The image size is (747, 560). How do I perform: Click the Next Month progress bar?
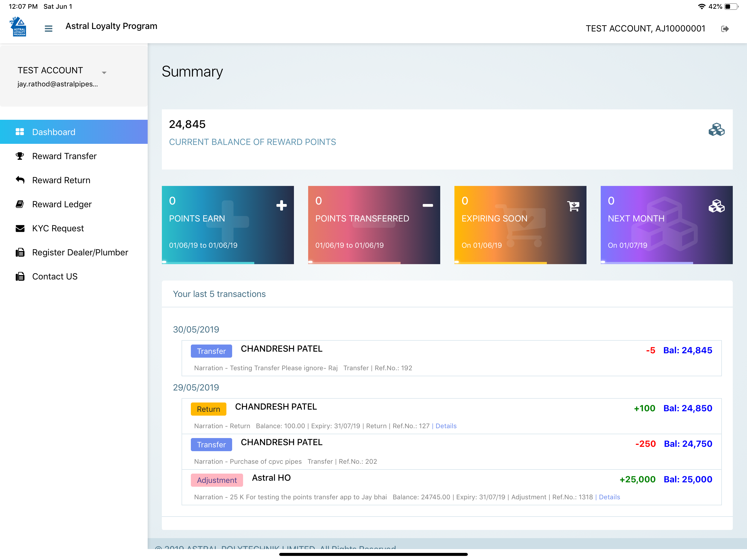(x=647, y=262)
